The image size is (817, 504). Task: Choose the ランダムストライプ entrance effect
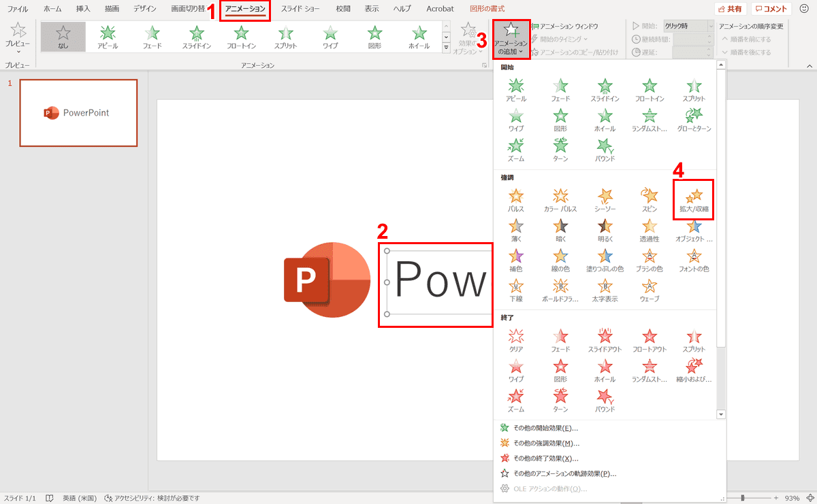650,120
